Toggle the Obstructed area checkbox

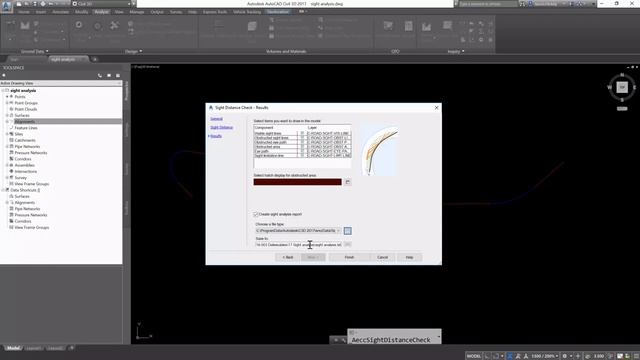pyautogui.click(x=302, y=147)
